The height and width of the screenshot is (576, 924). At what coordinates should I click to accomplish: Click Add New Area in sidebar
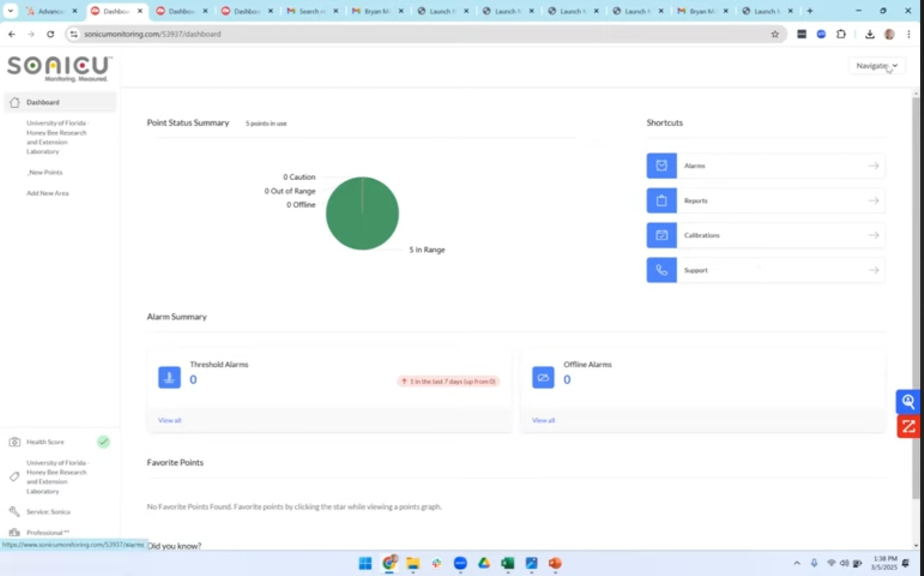(47, 193)
